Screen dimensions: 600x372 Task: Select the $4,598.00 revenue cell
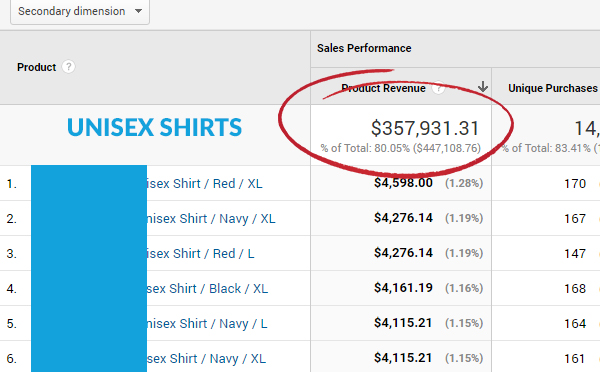(403, 183)
